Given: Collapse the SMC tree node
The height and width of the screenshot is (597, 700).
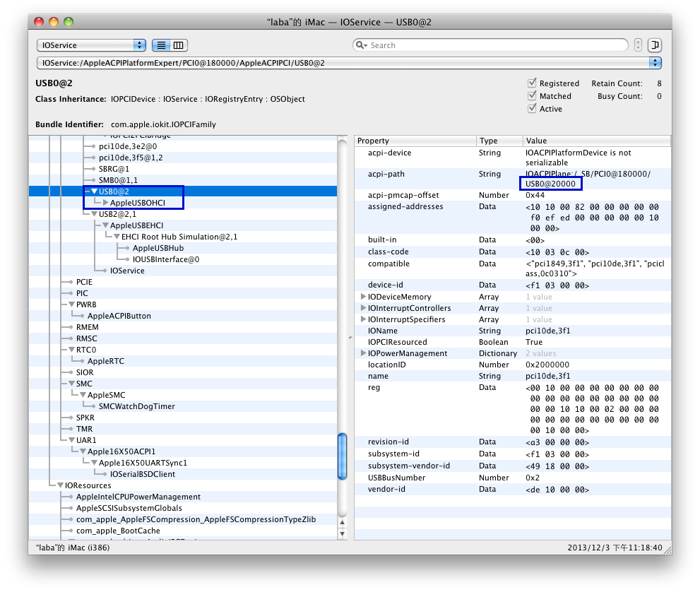Looking at the screenshot, I should click(71, 384).
